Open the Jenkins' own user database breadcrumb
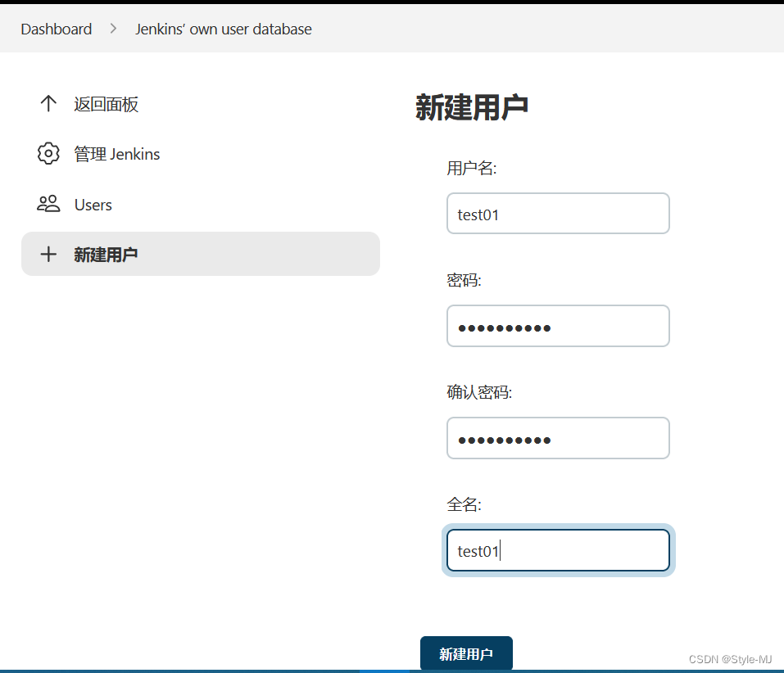 pos(224,29)
